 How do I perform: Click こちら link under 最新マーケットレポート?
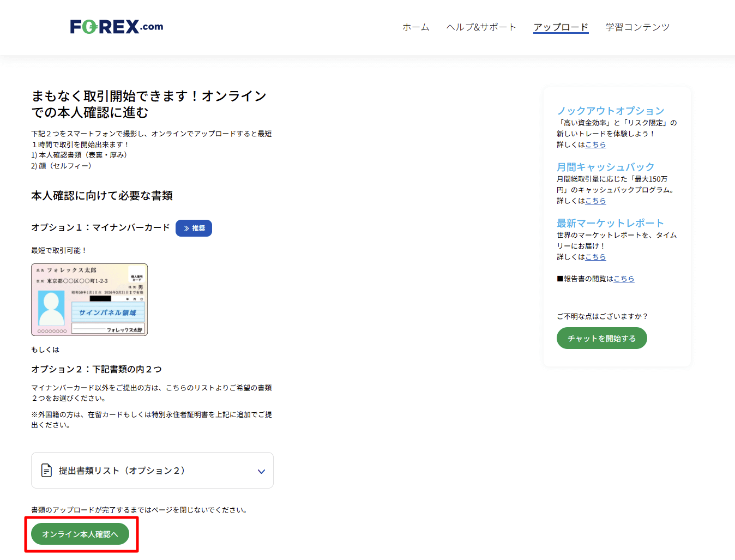595,257
